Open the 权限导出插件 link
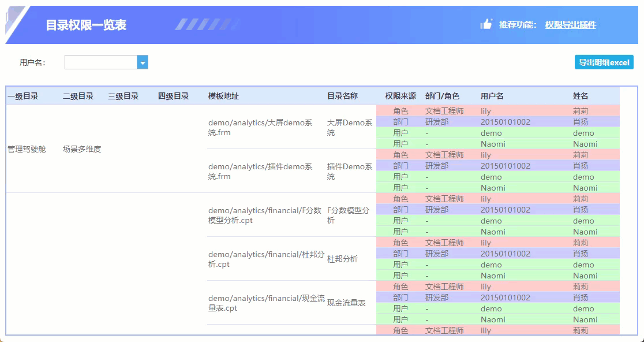Screen dimensions: 644x342 (x=571, y=25)
